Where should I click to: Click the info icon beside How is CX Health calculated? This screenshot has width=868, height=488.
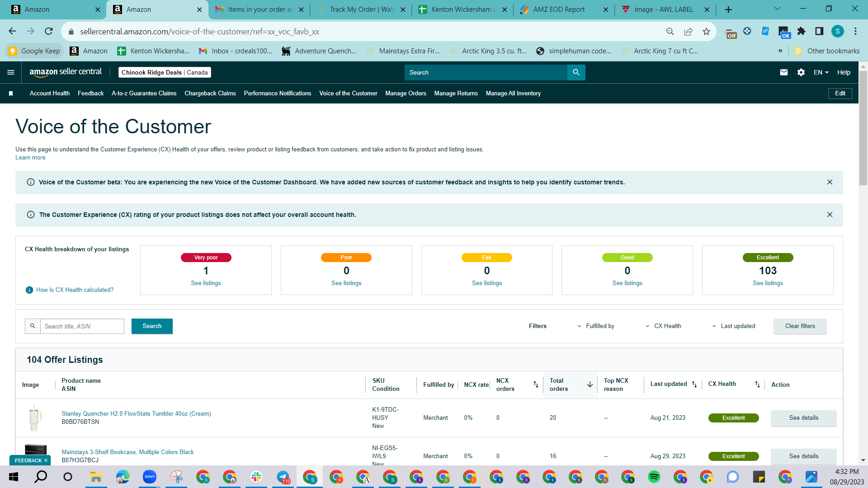pyautogui.click(x=29, y=290)
